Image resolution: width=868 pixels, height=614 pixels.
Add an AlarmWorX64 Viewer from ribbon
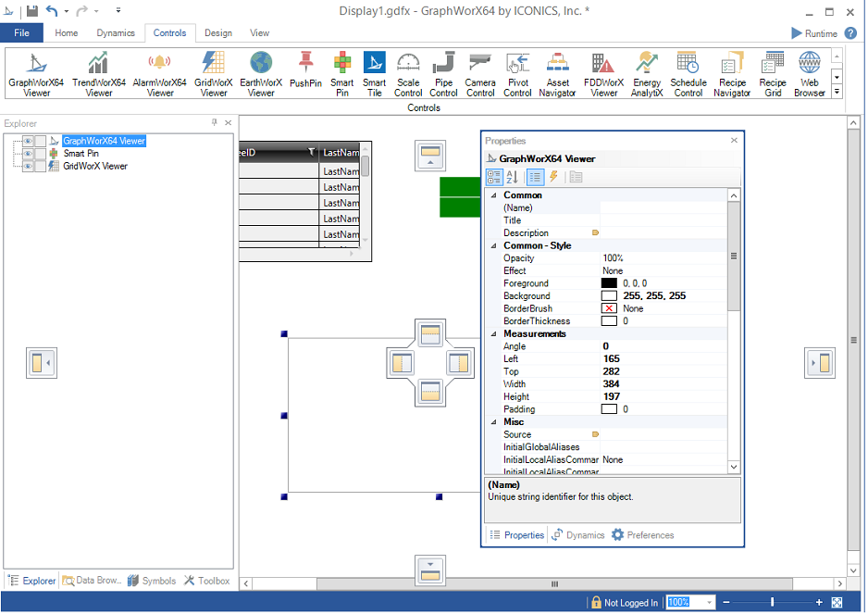pos(160,74)
